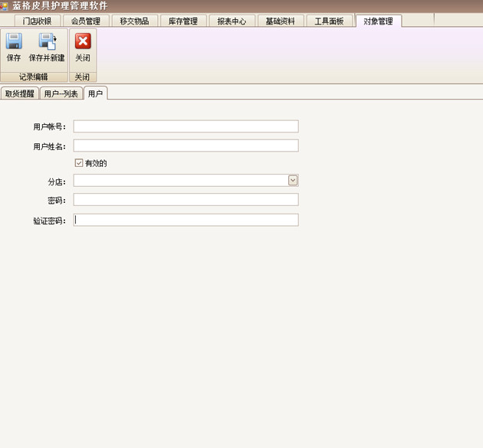Expand the 分店 dropdown arrow
Viewport: 483px width, 448px height.
(293, 181)
